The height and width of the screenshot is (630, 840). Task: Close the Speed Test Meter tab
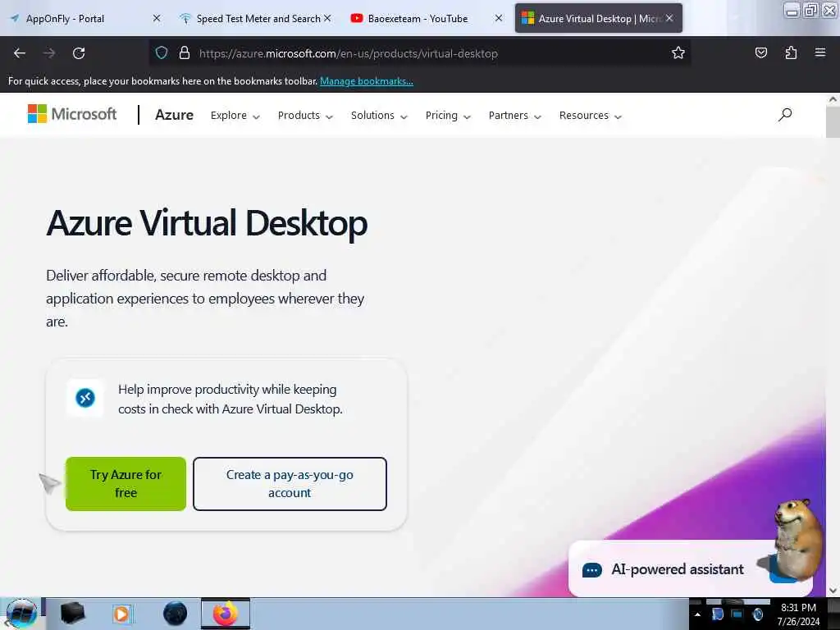point(327,18)
